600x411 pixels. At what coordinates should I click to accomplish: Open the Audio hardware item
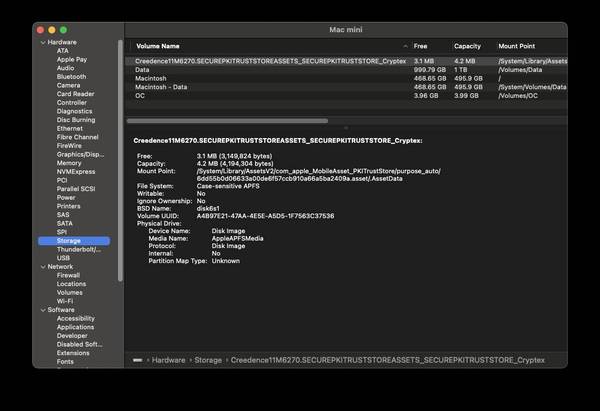65,68
